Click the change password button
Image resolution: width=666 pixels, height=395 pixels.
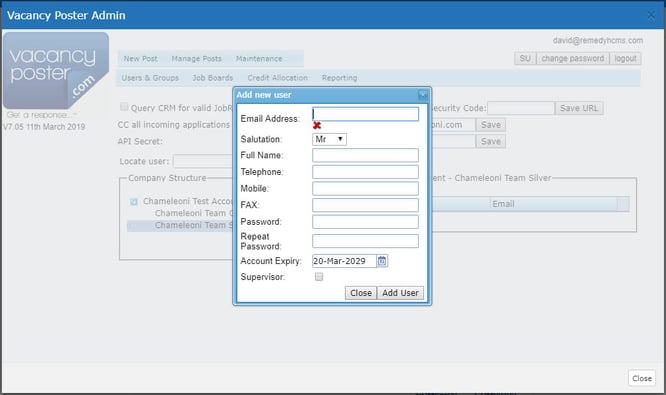573,58
